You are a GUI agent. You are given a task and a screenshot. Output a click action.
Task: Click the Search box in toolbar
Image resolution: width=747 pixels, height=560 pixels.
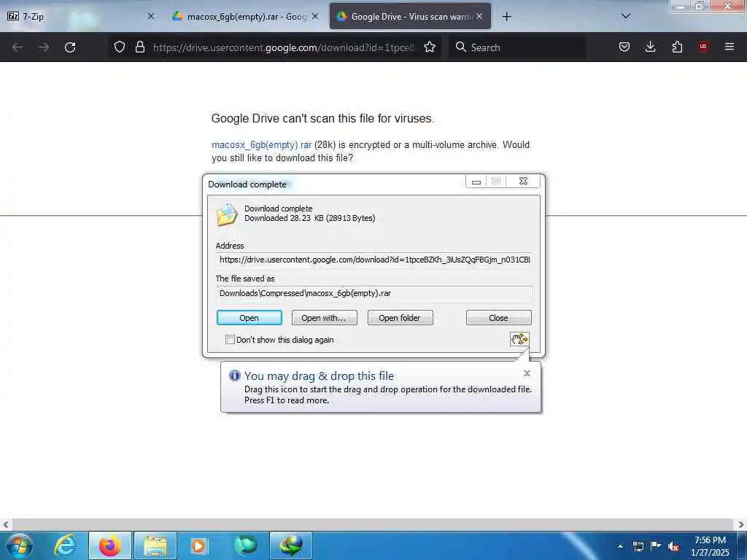coord(517,47)
